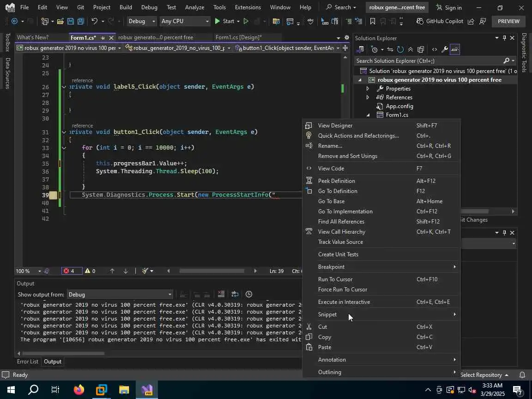Open the Snippet submenu
Image resolution: width=532 pixels, height=399 pixels.
[381, 314]
